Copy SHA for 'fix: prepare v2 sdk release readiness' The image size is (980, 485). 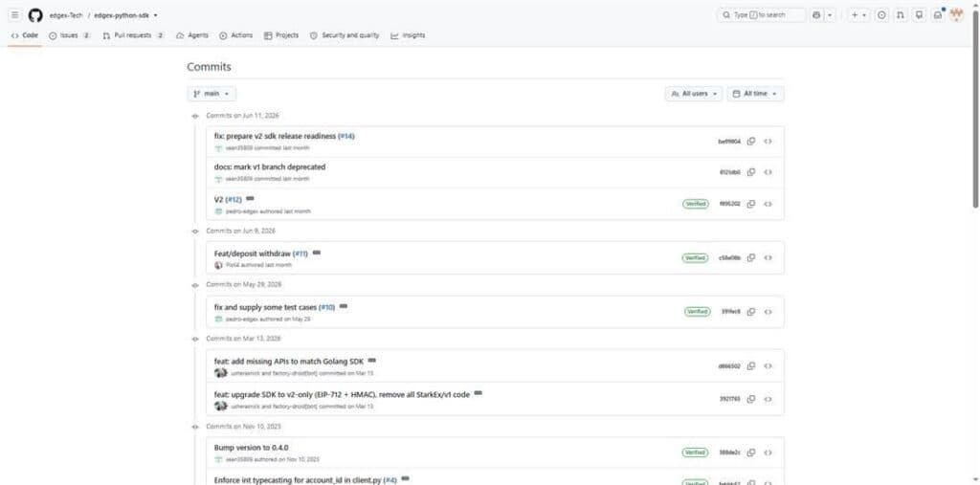click(751, 142)
